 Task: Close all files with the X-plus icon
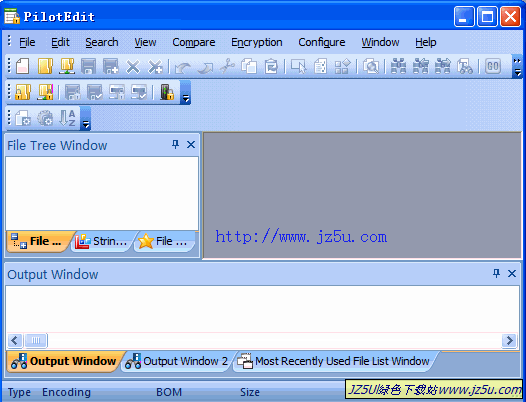tap(155, 66)
